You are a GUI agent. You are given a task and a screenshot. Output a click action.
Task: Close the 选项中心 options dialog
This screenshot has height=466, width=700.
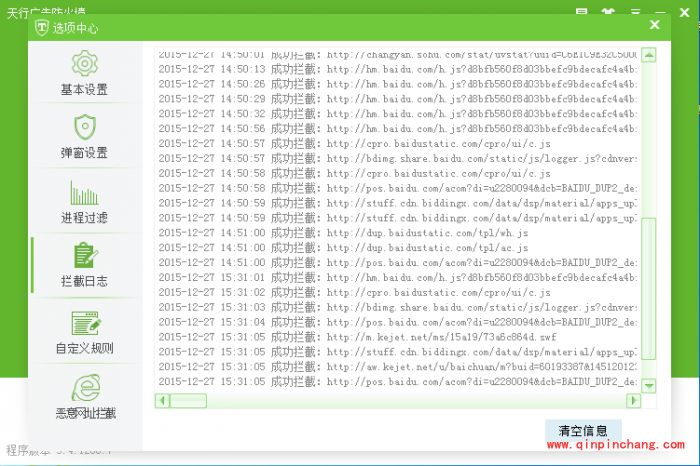(655, 25)
